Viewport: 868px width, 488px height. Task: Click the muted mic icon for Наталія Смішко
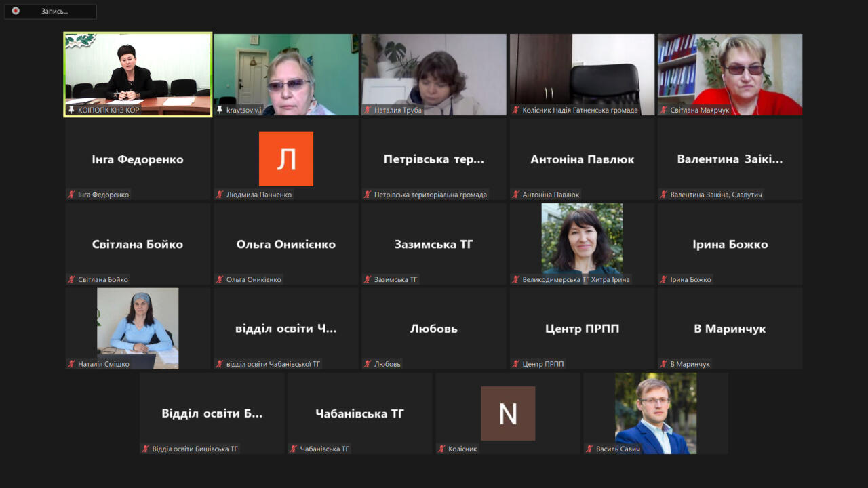[x=71, y=364]
